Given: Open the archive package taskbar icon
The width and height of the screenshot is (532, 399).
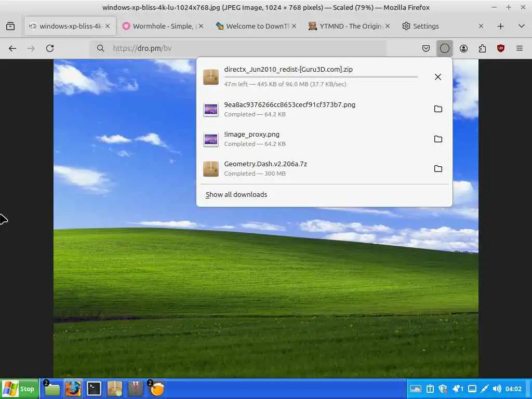Looking at the screenshot, I should (115, 389).
